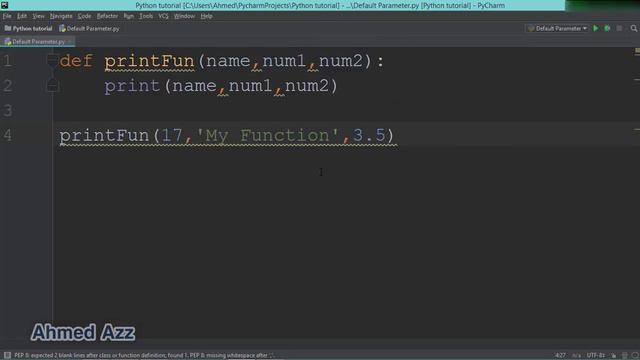The height and width of the screenshot is (360, 640).
Task: Open the View menu
Action: [x=38, y=16]
